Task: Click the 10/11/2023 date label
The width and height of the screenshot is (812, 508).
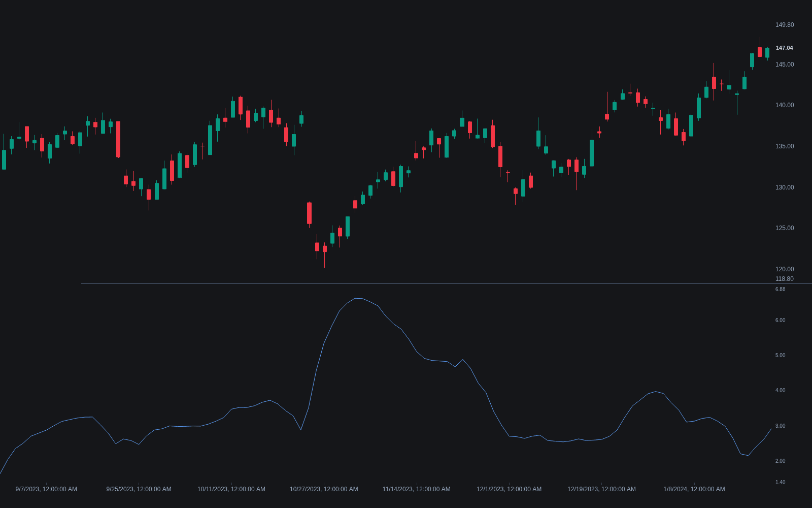Action: pyautogui.click(x=231, y=489)
